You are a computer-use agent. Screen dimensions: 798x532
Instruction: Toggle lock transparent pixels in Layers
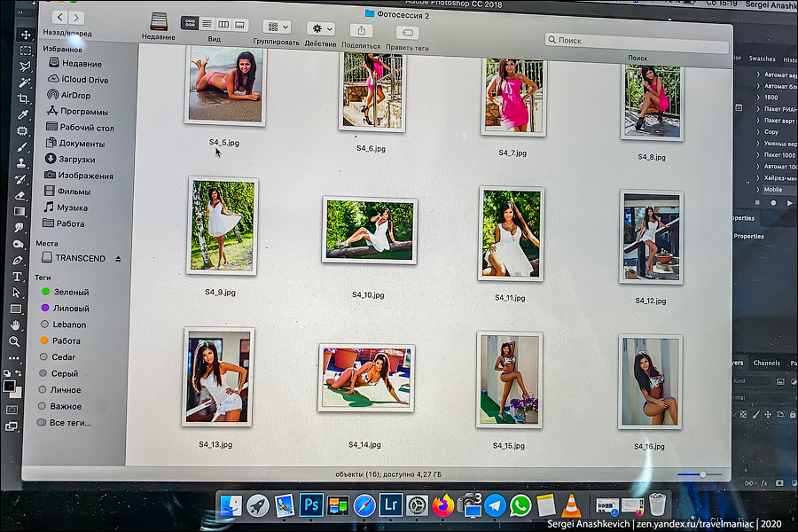click(744, 414)
